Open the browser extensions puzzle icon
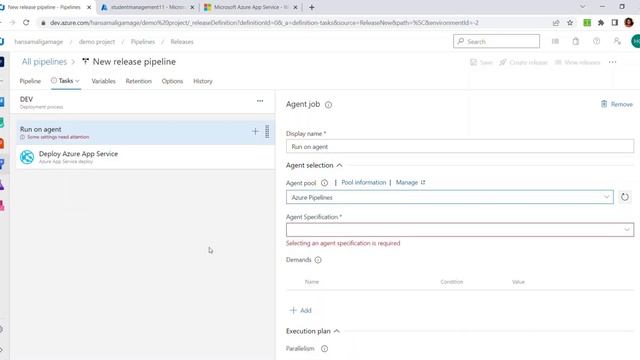Screen dimensions: 640x360 click(x=601, y=23)
